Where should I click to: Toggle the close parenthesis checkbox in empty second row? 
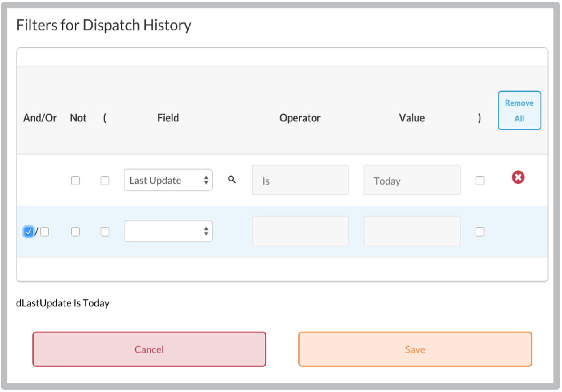pyautogui.click(x=480, y=232)
